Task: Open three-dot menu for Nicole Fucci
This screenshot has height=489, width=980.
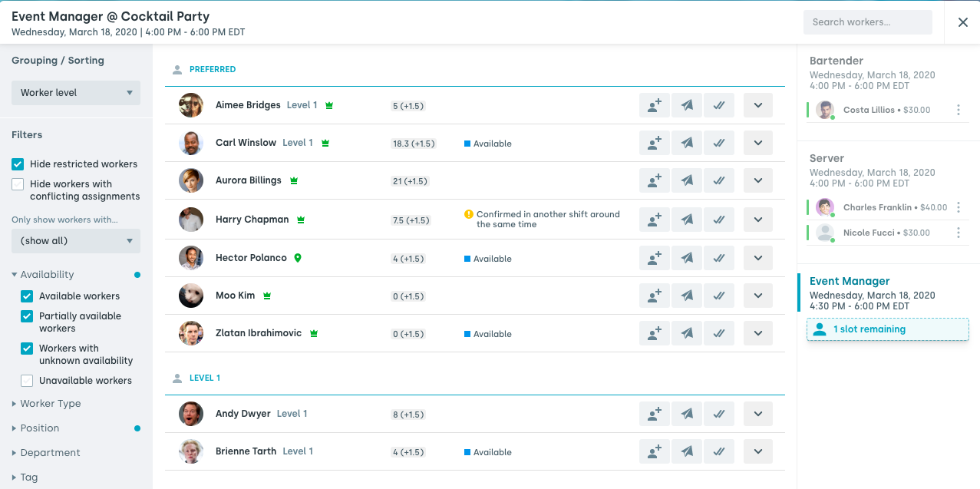Action: coord(959,233)
